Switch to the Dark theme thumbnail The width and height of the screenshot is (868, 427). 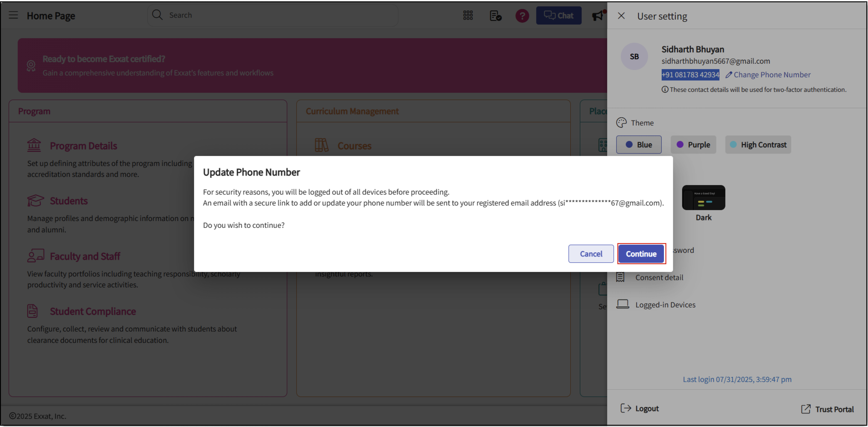tap(703, 197)
